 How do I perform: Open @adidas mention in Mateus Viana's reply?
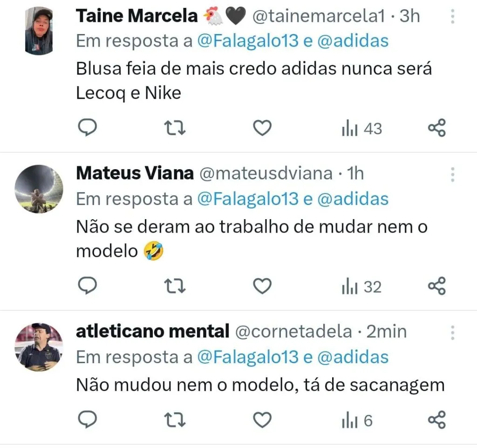[x=353, y=200]
